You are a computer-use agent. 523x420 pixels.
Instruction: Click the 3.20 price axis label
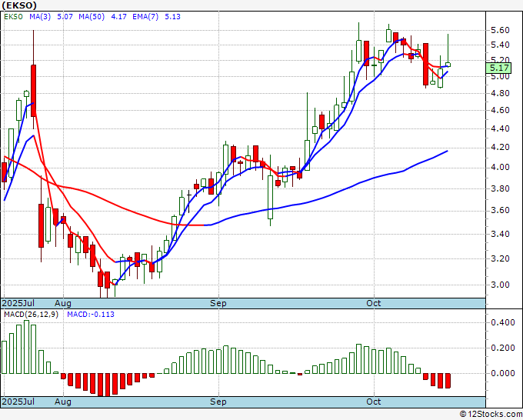500,259
